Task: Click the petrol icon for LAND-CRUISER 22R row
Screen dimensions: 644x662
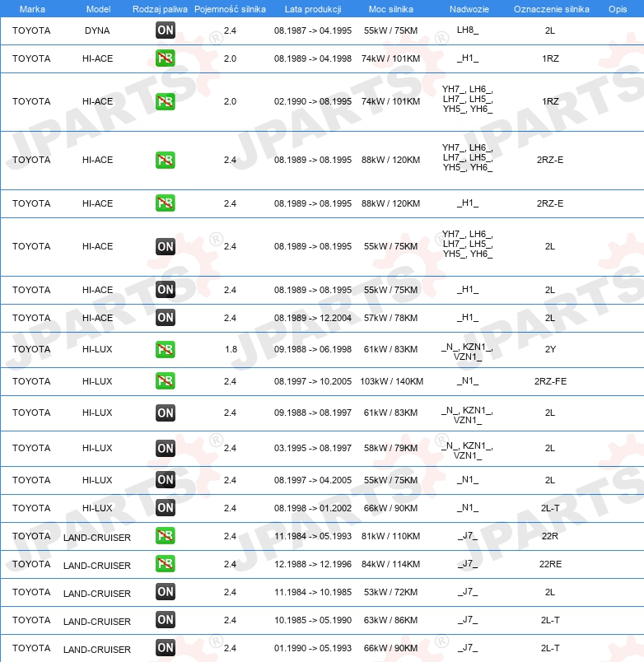Action: click(165, 536)
